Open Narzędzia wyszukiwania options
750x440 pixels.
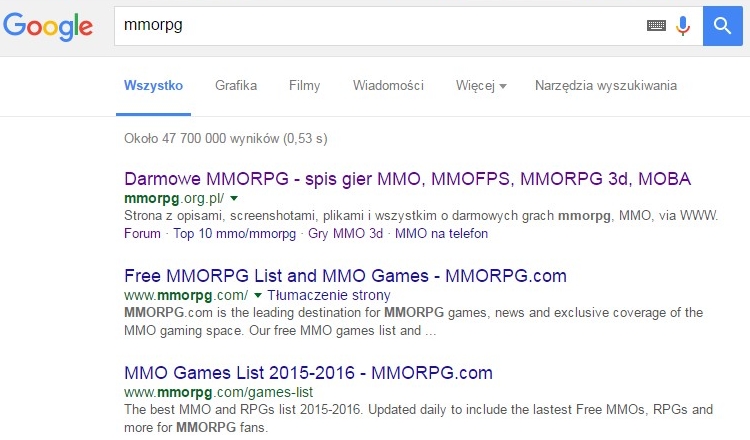tap(606, 86)
